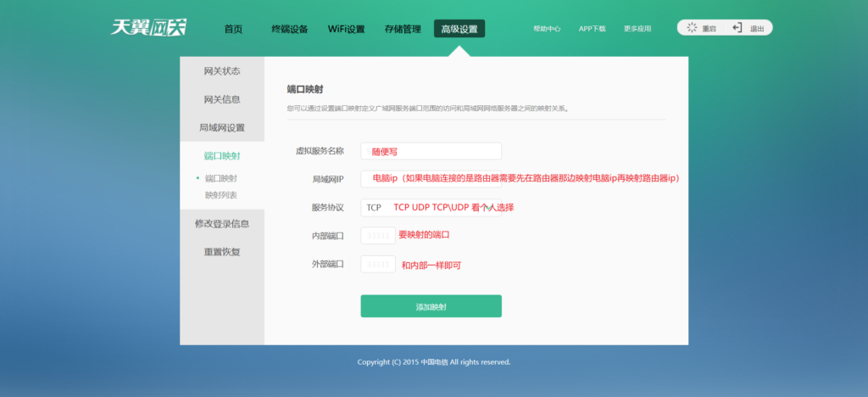
Task: Open 修改登录信息 in the sidebar
Action: click(x=222, y=224)
